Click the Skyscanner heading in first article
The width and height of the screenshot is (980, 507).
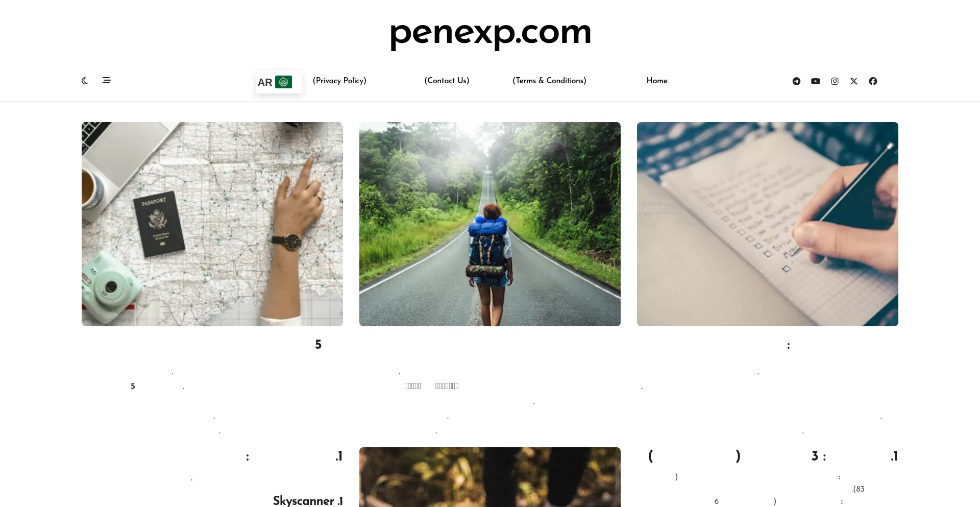coord(308,500)
